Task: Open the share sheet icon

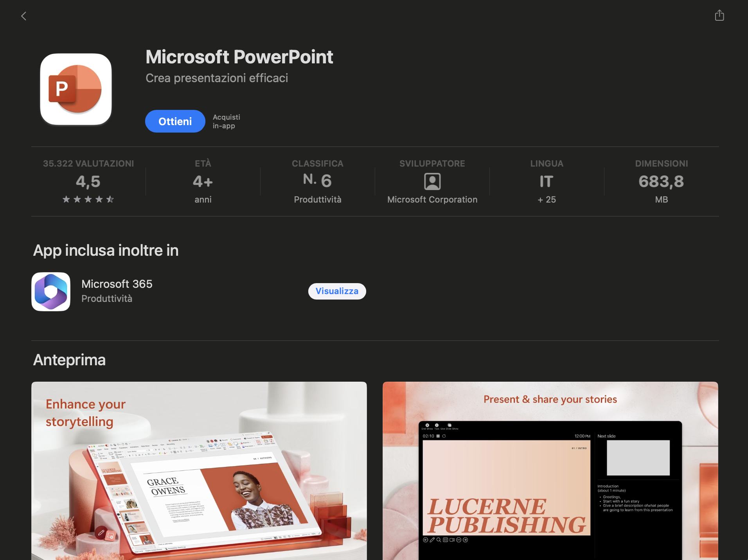Action: click(719, 15)
